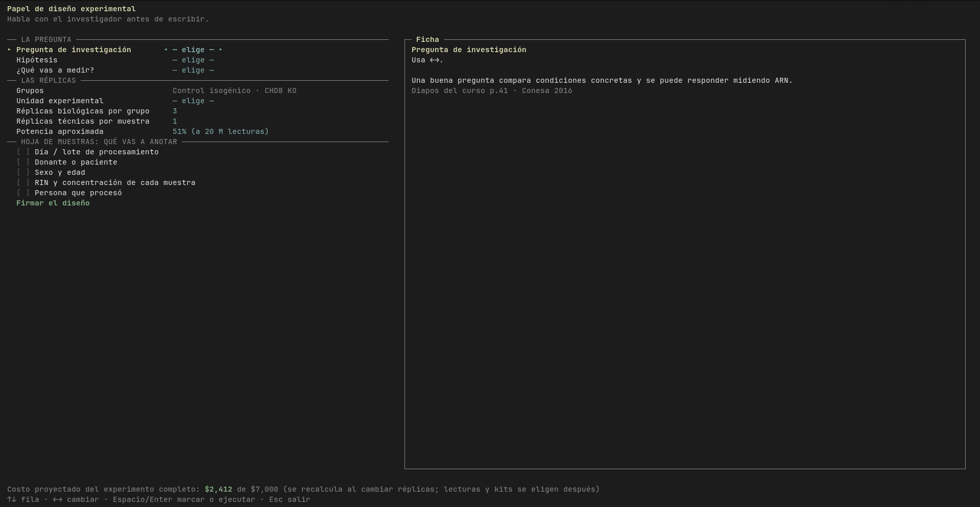Click the LAS RÉPLICAS section header
The width and height of the screenshot is (980, 507).
coord(49,80)
